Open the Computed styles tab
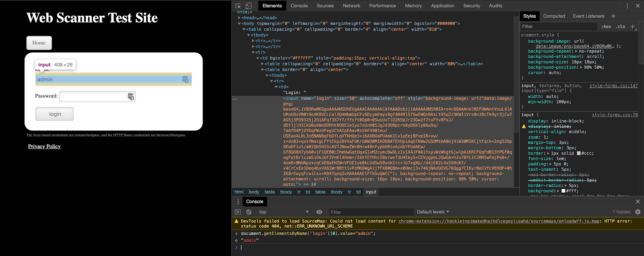644x256 pixels. coord(554,16)
